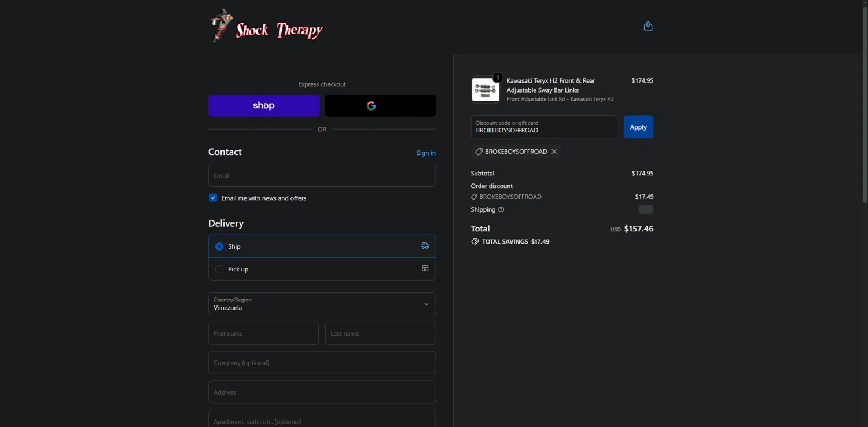The height and width of the screenshot is (427, 868).
Task: Click the store icon in Pick up option
Action: [x=425, y=268]
